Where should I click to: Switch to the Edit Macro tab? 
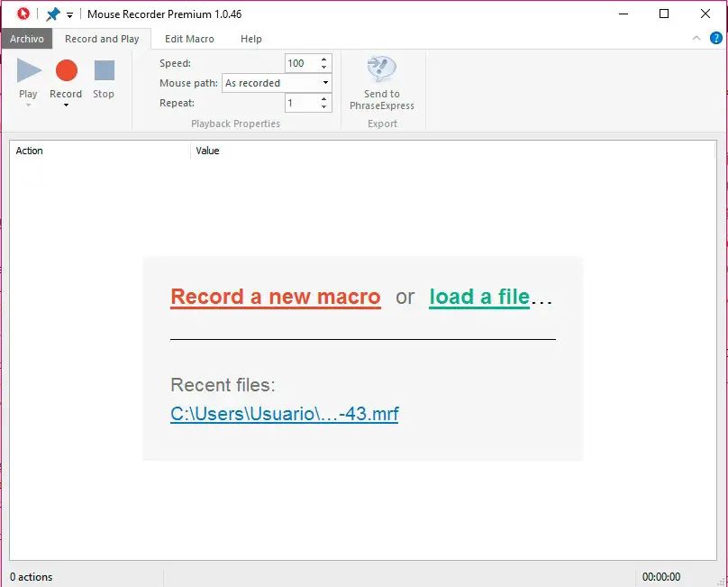coord(189,39)
